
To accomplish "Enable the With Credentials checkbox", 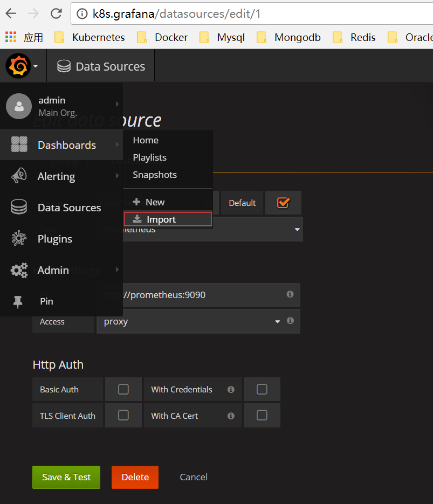I will [x=262, y=389].
